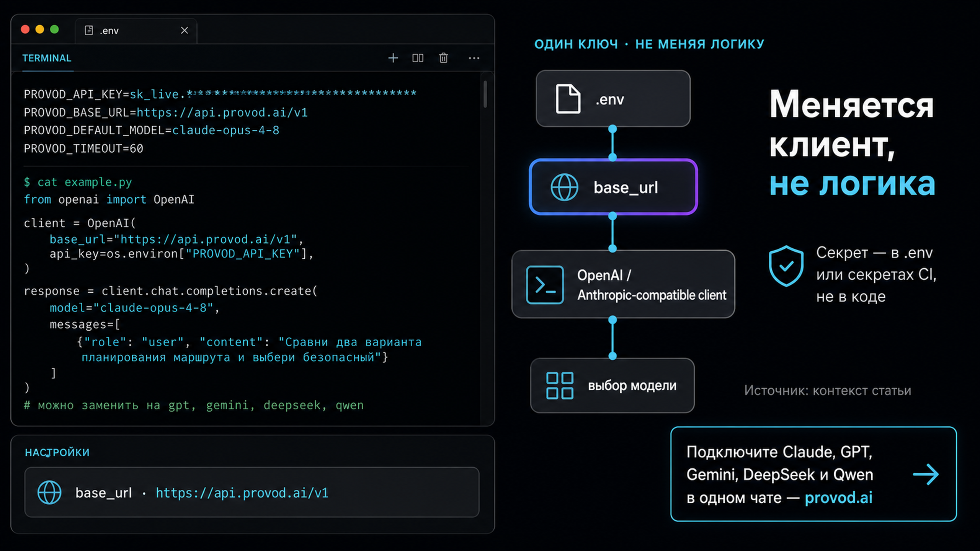Click the 'планирования маршрута и выбери безопасный' line
Viewport: 980px width, 551px height.
235,357
